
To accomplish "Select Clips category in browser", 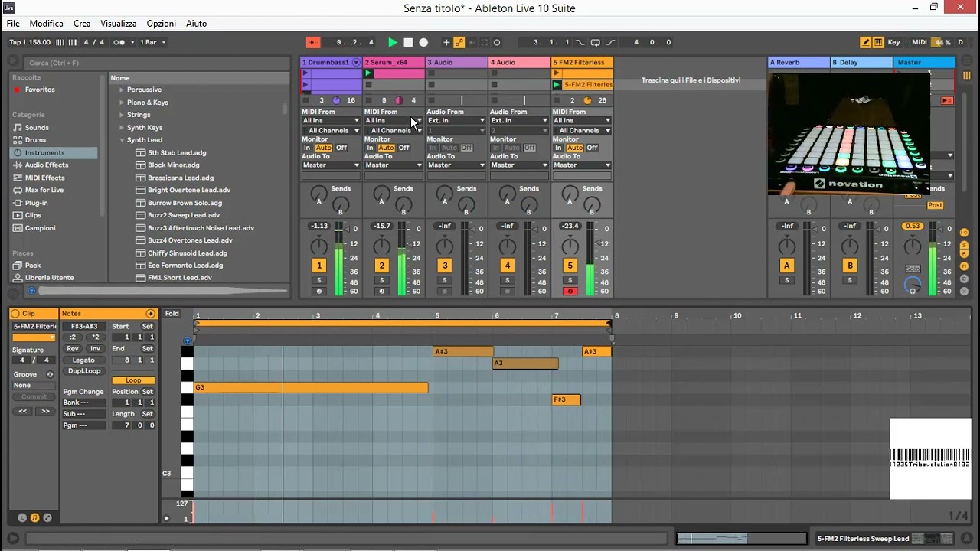I will click(x=33, y=215).
